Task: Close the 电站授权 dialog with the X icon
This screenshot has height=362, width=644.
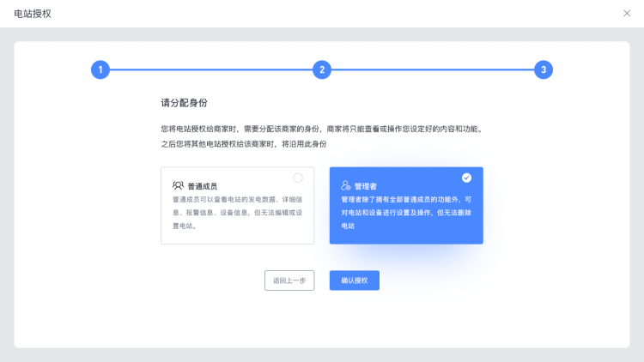Action: 626,14
